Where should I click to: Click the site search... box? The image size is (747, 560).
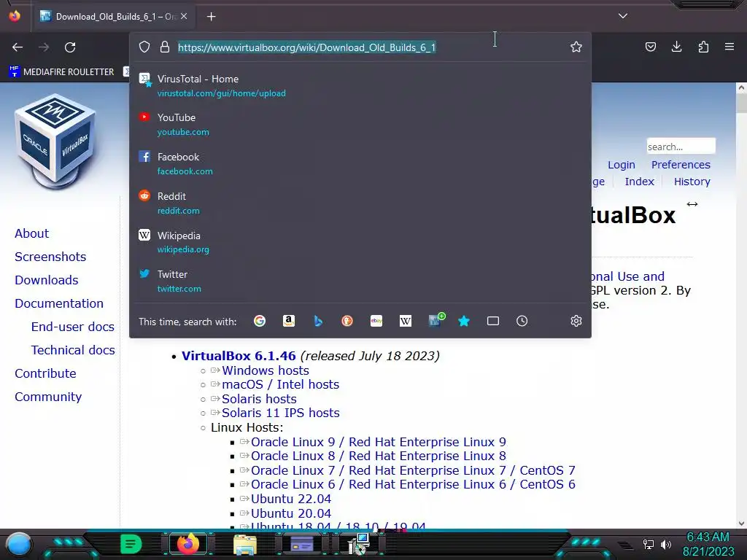[x=681, y=146]
